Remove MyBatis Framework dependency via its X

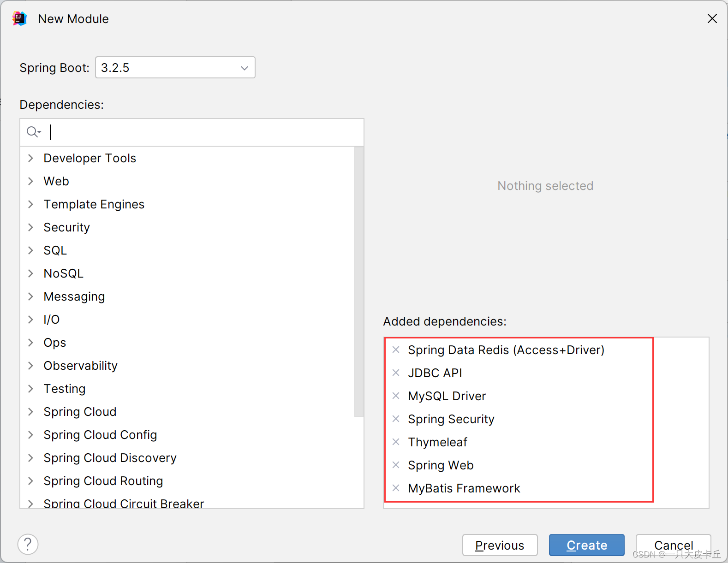396,488
